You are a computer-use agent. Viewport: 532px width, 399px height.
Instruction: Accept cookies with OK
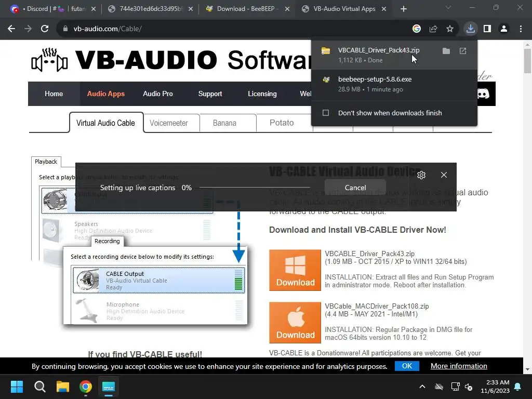(x=407, y=366)
